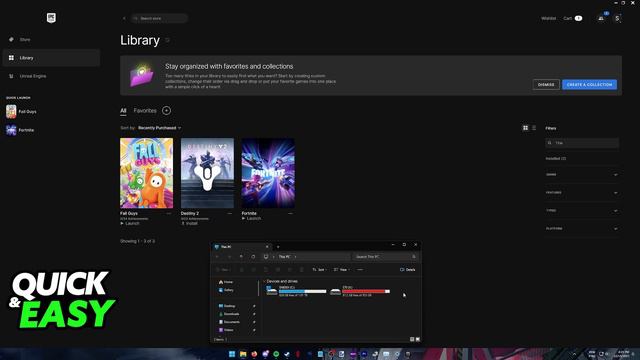Open See more options in Explorer toolbar
The height and width of the screenshot is (360, 640).
click(360, 270)
